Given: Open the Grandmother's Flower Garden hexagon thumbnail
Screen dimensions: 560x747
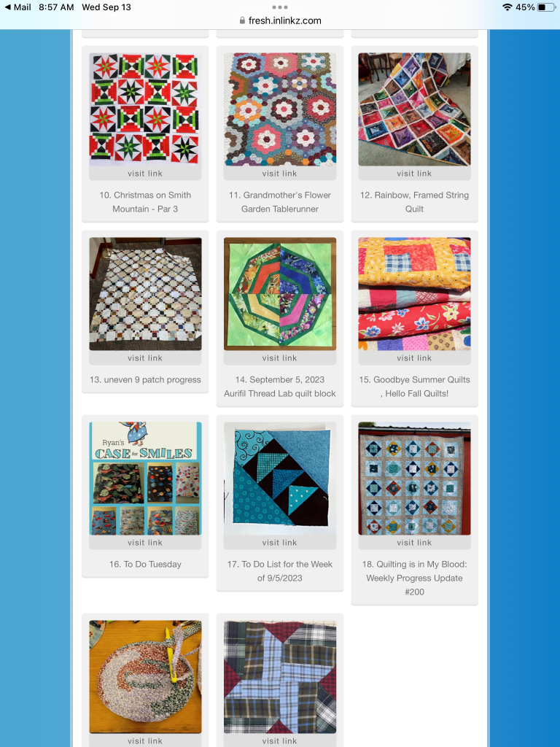Looking at the screenshot, I should coord(280,109).
